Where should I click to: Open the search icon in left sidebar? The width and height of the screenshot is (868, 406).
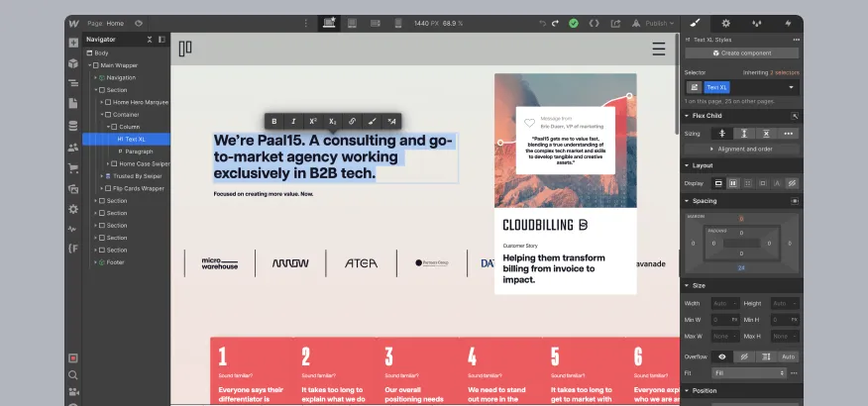tap(73, 375)
